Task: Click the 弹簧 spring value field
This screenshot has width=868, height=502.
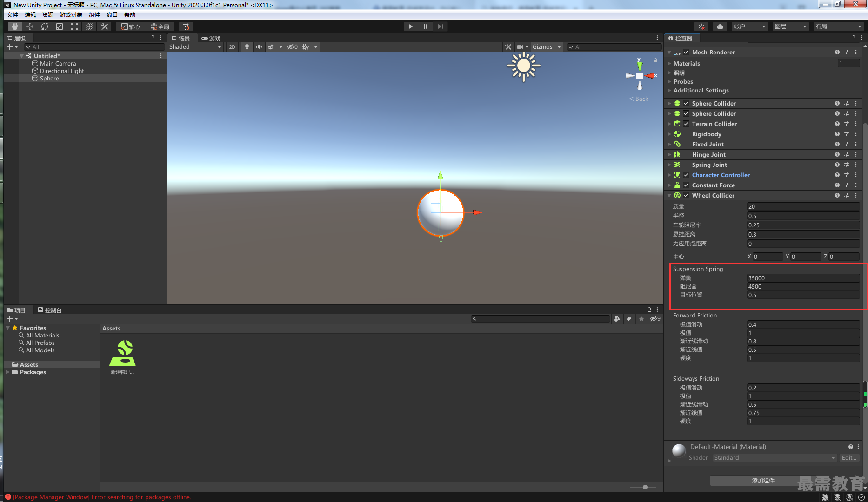Action: [803, 278]
